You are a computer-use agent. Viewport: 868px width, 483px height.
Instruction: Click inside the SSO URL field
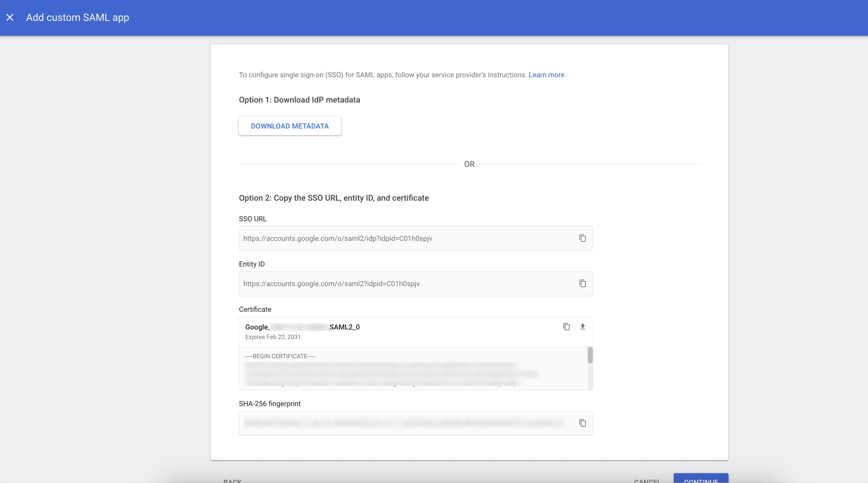[404, 238]
